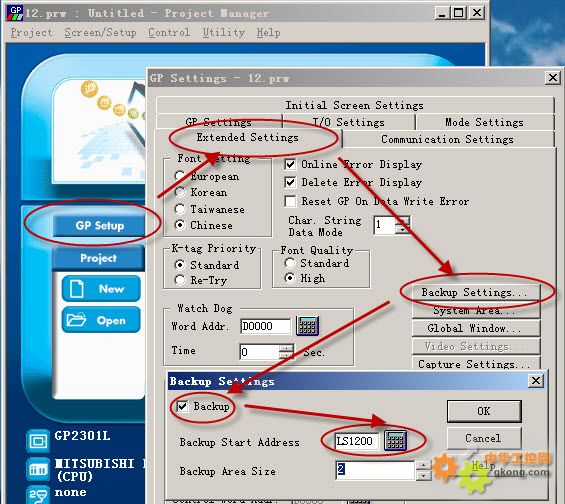This screenshot has height=504, width=565.
Task: Increase Watch Dog Time spinner value
Action: (x=286, y=348)
